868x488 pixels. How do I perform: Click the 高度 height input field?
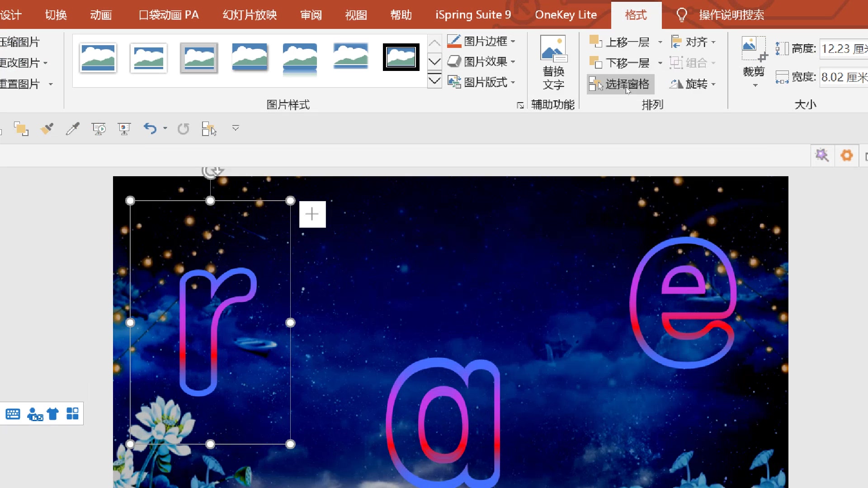click(x=844, y=49)
